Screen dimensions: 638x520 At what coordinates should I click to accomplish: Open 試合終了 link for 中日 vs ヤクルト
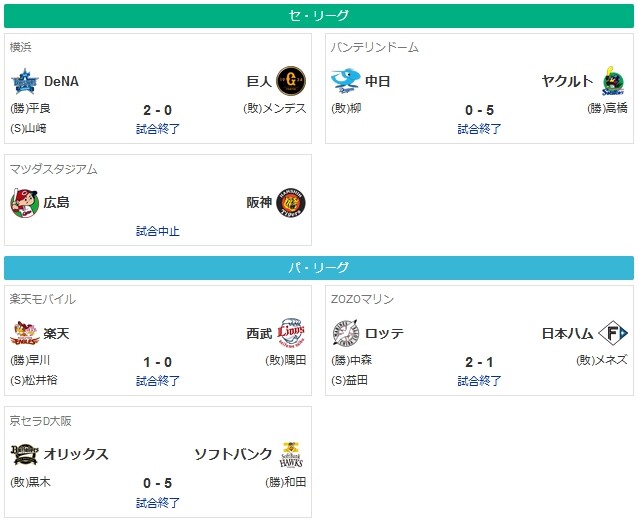(x=479, y=129)
